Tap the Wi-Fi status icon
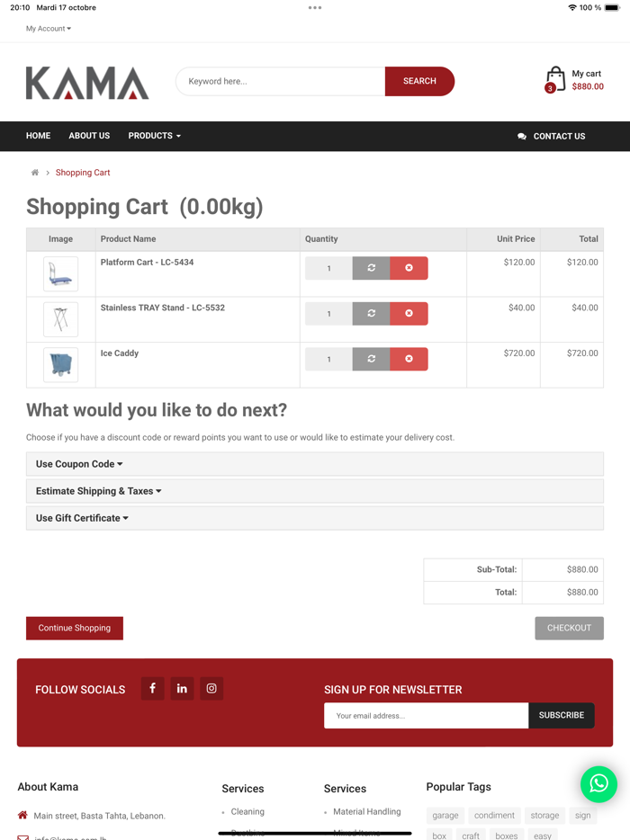The height and width of the screenshot is (840, 630). (x=572, y=7)
